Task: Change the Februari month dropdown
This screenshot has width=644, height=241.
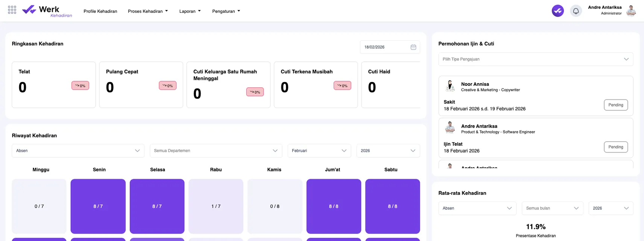Action: point(319,151)
